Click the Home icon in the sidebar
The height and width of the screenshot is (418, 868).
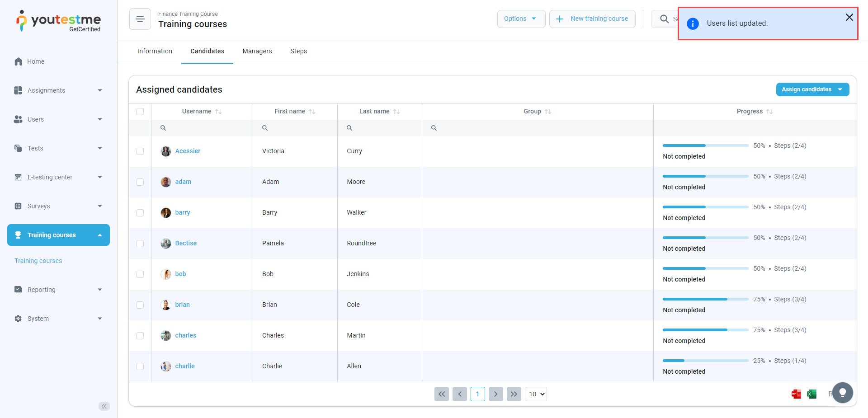tap(18, 61)
